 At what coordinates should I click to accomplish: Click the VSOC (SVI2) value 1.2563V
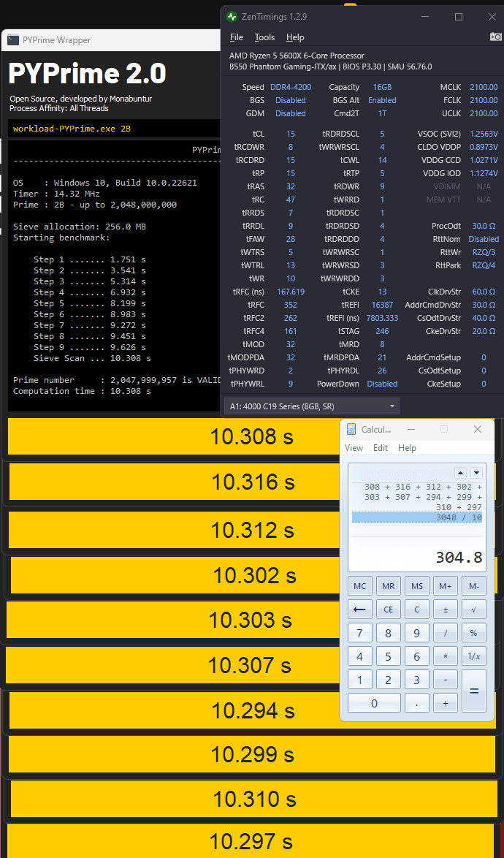click(484, 134)
